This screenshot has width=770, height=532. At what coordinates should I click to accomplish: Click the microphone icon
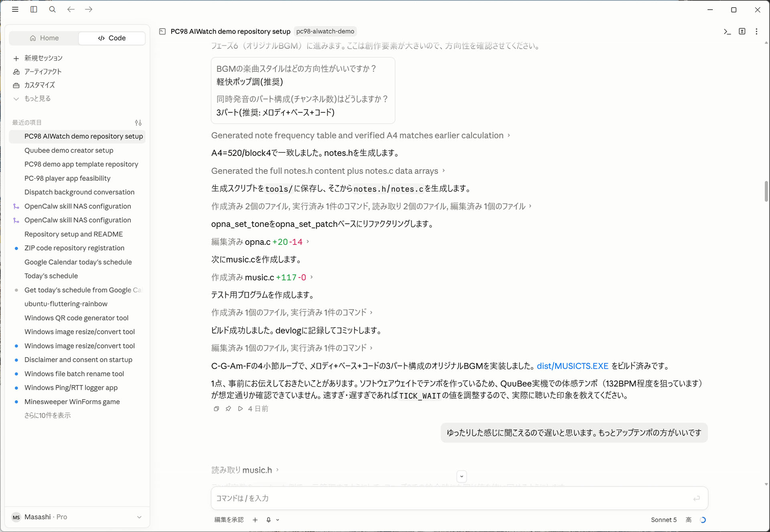[269, 520]
